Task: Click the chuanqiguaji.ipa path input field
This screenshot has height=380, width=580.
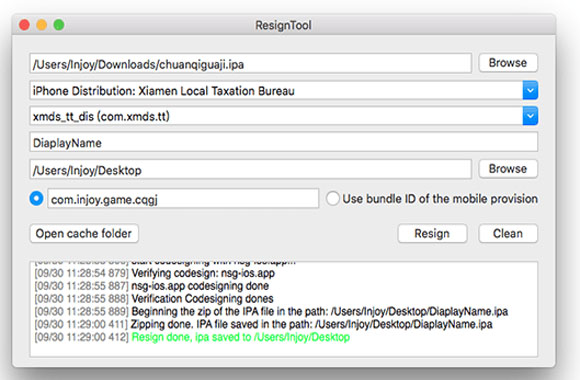Action: click(x=250, y=64)
